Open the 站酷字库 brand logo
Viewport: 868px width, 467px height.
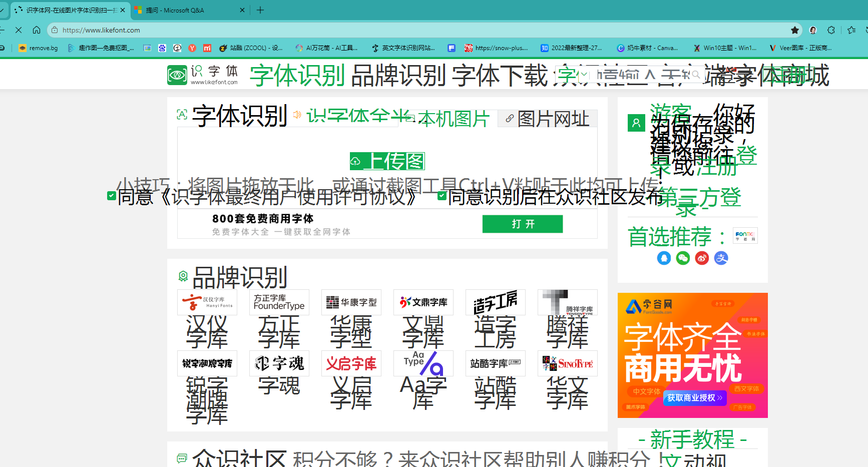point(496,363)
